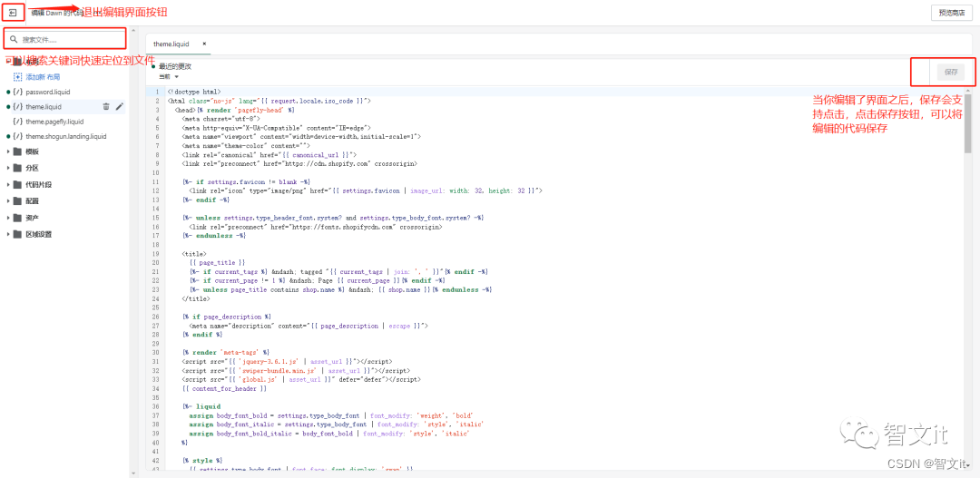This screenshot has height=478, width=980.
Task: Click the 代码片段 folder icon
Action: (x=17, y=185)
